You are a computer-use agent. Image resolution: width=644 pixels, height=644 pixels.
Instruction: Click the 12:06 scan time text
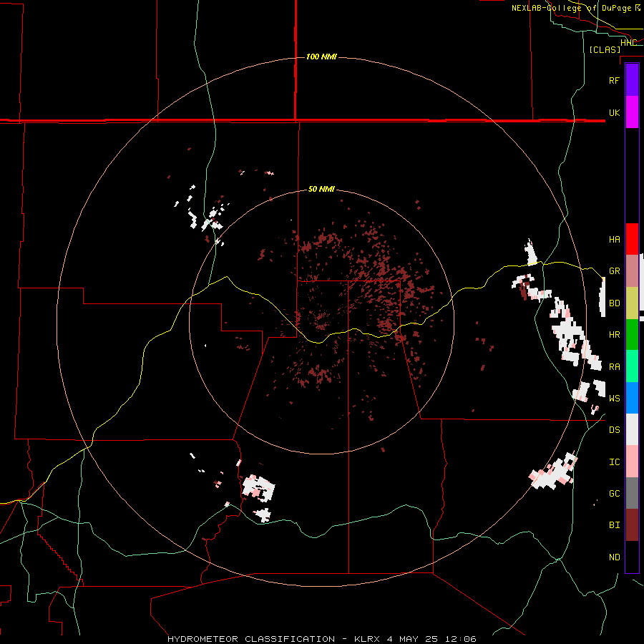[x=460, y=639]
